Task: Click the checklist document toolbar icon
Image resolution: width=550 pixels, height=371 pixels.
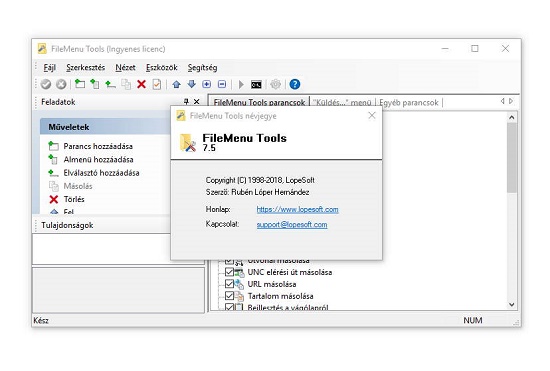Action: click(x=157, y=84)
